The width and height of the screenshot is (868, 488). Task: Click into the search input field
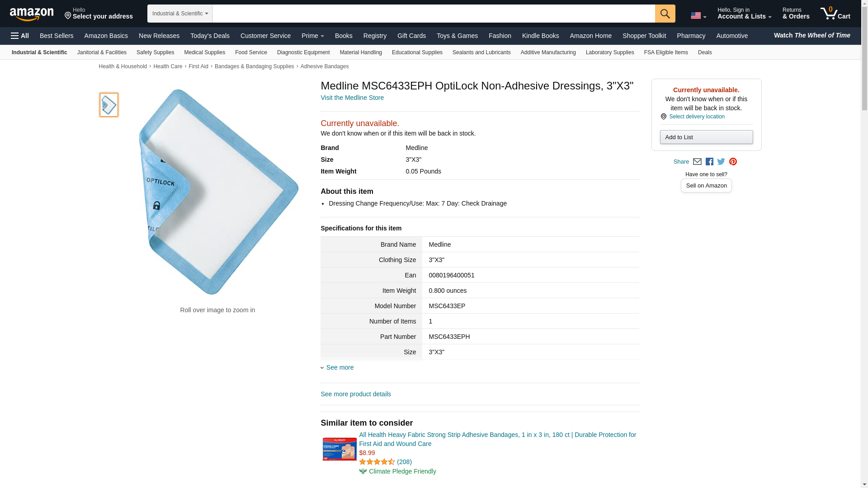point(433,14)
